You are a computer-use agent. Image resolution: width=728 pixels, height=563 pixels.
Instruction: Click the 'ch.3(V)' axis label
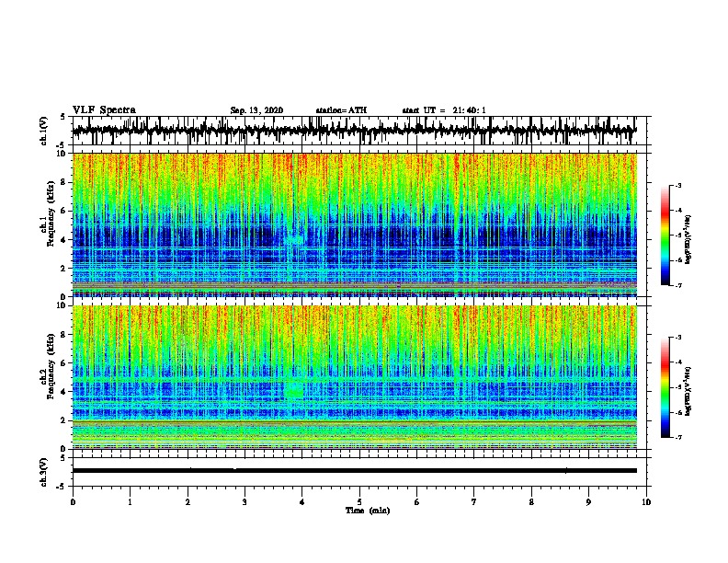tap(44, 472)
